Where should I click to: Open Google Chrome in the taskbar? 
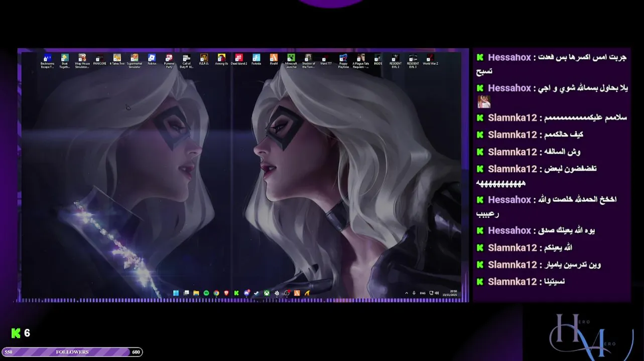point(216,293)
